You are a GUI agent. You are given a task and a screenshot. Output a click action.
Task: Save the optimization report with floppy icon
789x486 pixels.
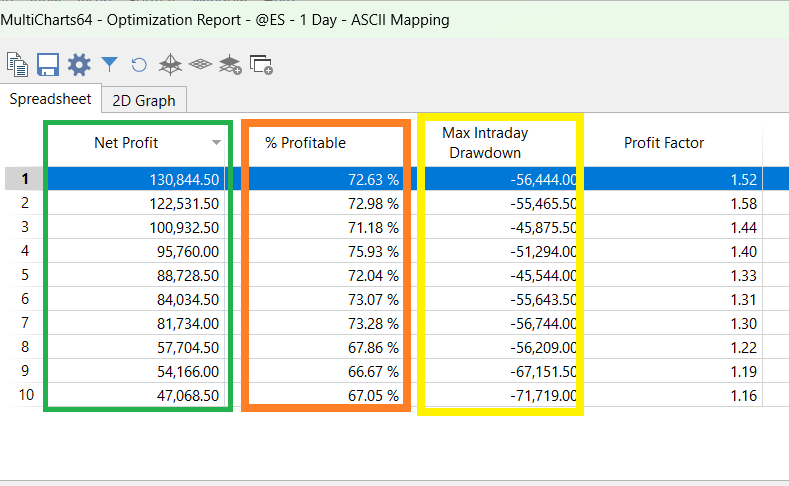[x=47, y=65]
